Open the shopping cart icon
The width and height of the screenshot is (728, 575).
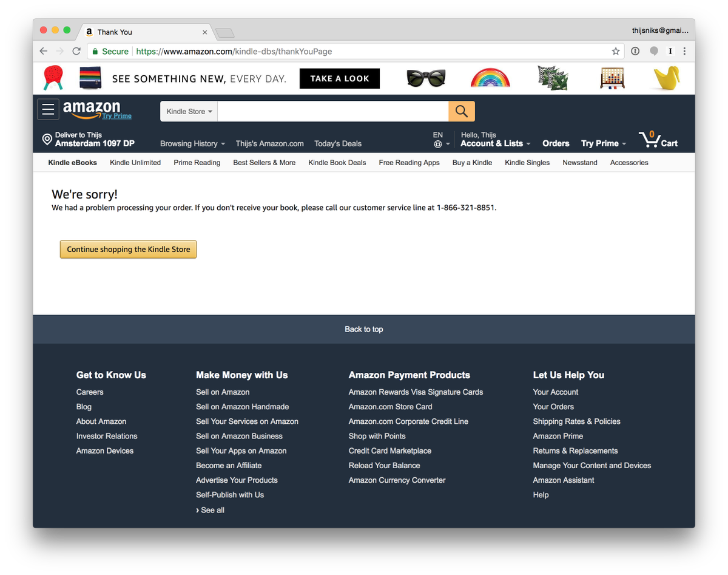tap(650, 140)
